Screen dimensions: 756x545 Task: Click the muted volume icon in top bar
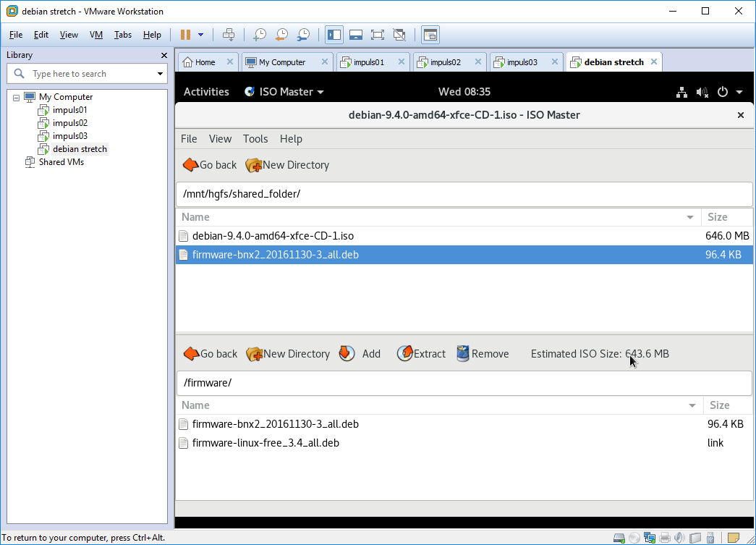[x=702, y=92]
